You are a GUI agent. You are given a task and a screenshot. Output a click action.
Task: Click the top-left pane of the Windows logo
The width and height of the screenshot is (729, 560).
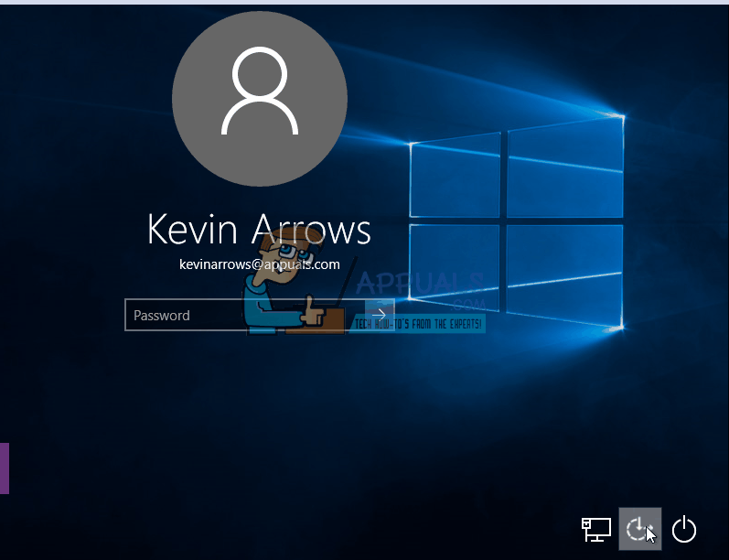[x=455, y=178]
